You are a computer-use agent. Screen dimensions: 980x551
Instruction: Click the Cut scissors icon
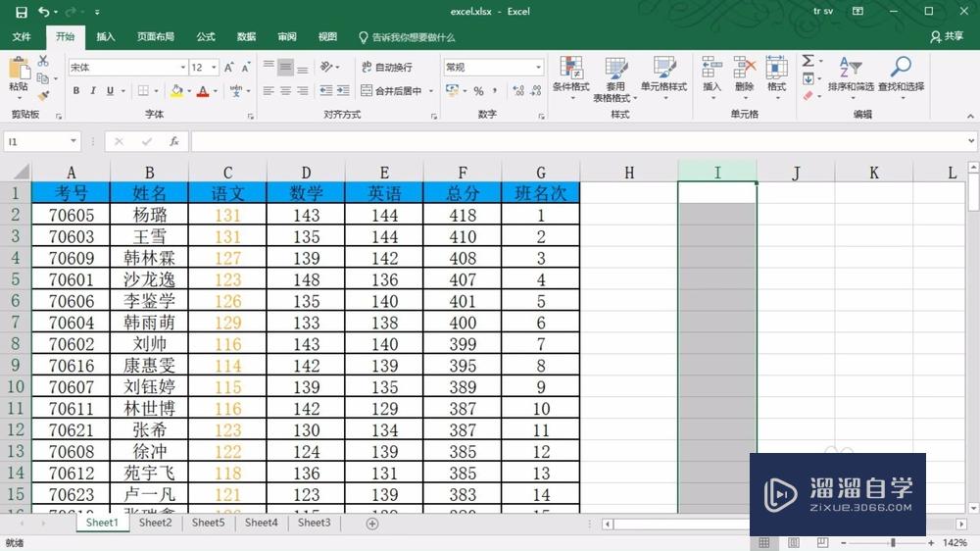coord(43,61)
